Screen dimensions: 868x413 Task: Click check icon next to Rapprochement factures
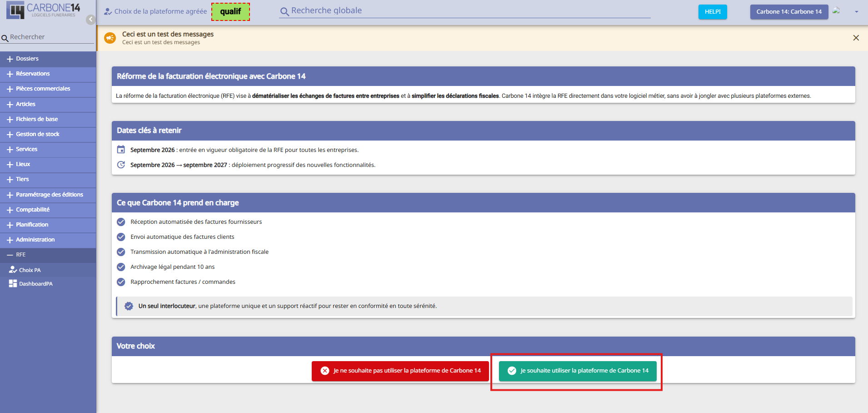tap(121, 282)
